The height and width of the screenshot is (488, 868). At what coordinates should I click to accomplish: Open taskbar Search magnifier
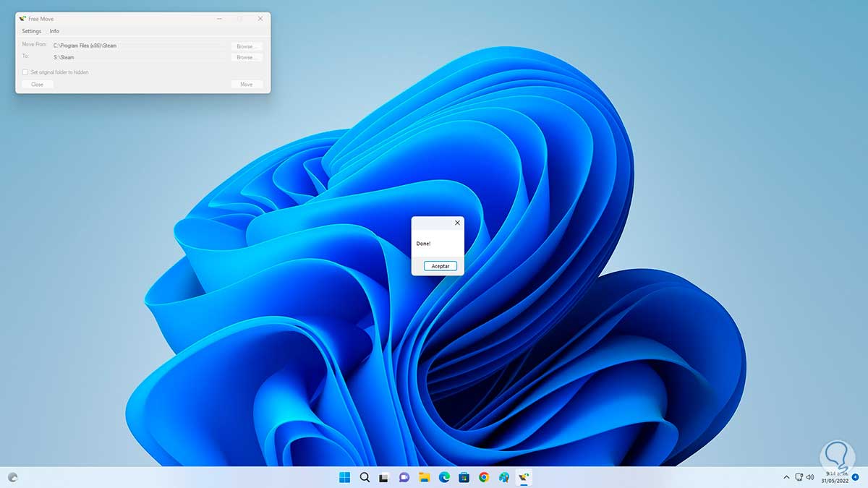pyautogui.click(x=365, y=477)
